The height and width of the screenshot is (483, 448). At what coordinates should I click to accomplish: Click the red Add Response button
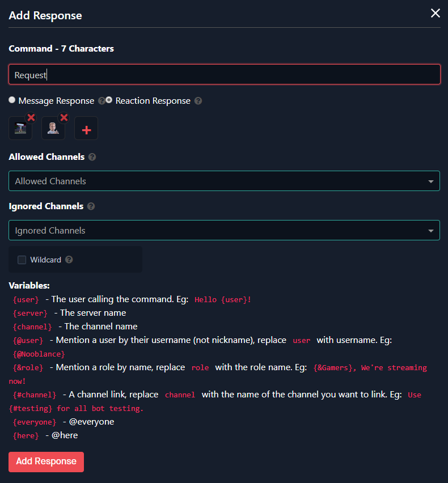[x=46, y=461]
